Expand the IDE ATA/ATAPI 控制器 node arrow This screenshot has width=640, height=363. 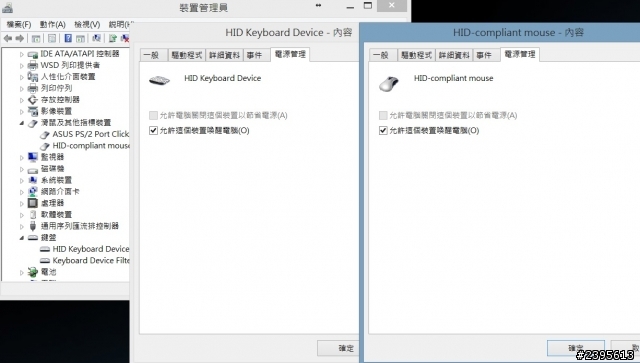(22, 54)
